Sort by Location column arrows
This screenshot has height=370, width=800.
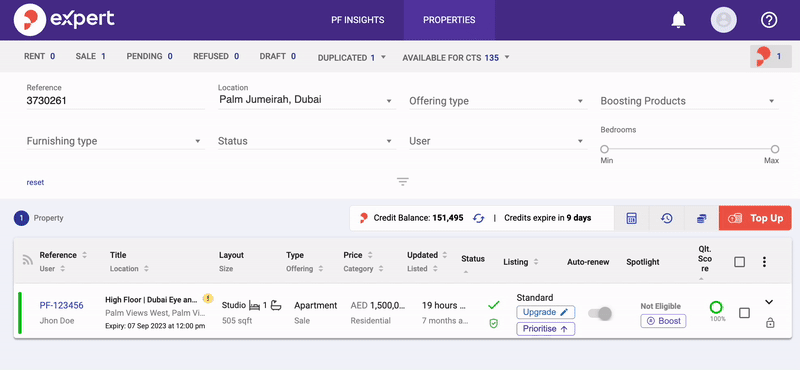pyautogui.click(x=146, y=268)
